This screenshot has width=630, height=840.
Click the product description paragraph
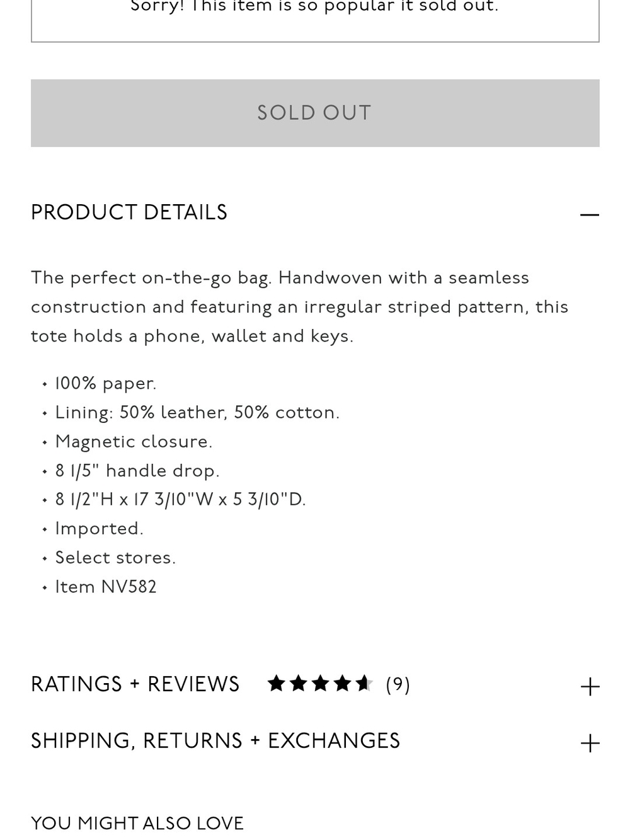click(x=300, y=308)
